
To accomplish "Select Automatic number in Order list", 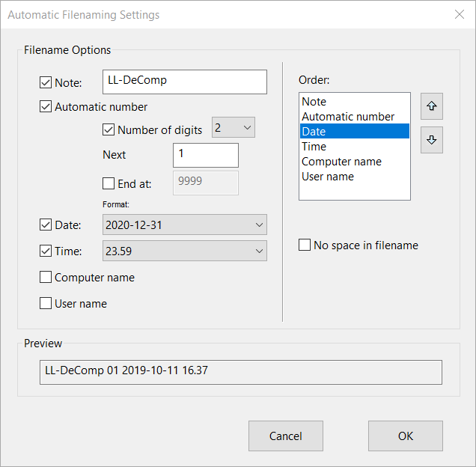I will [347, 117].
